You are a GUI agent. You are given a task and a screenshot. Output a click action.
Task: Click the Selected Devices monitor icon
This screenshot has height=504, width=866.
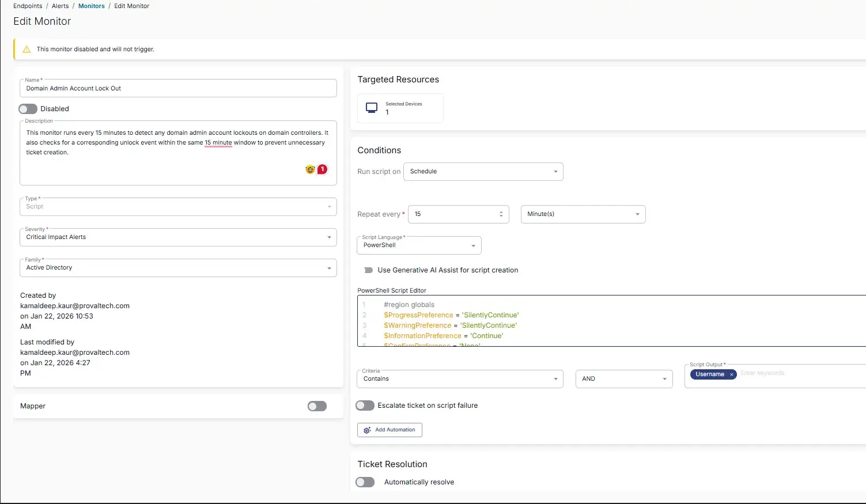(372, 108)
